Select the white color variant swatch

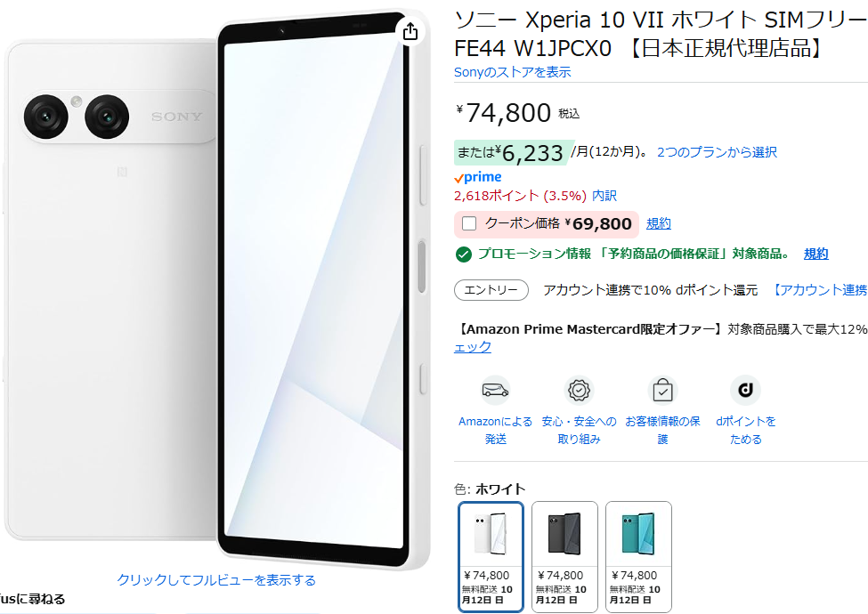point(491,556)
